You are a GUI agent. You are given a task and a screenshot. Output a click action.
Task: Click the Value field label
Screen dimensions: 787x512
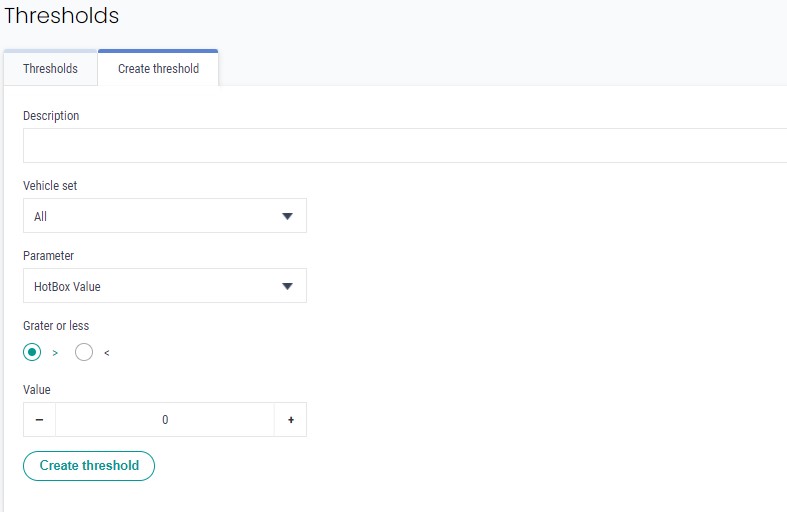tap(37, 390)
